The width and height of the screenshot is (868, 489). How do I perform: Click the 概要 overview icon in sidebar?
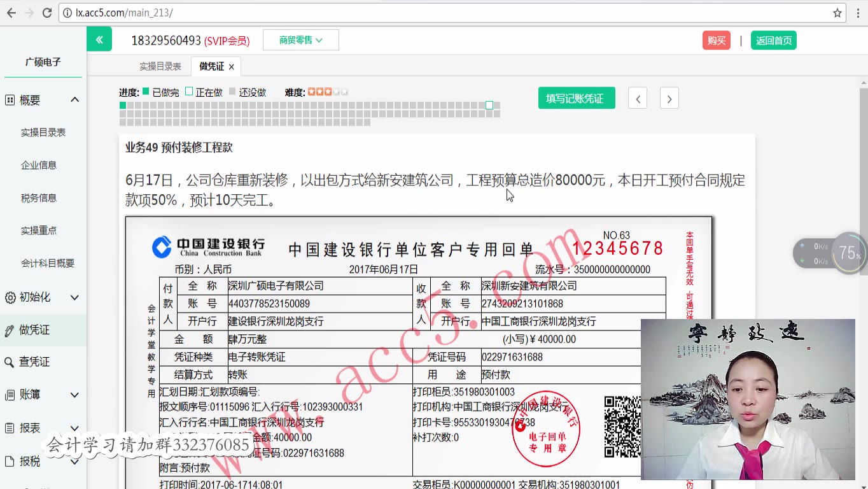tap(11, 99)
